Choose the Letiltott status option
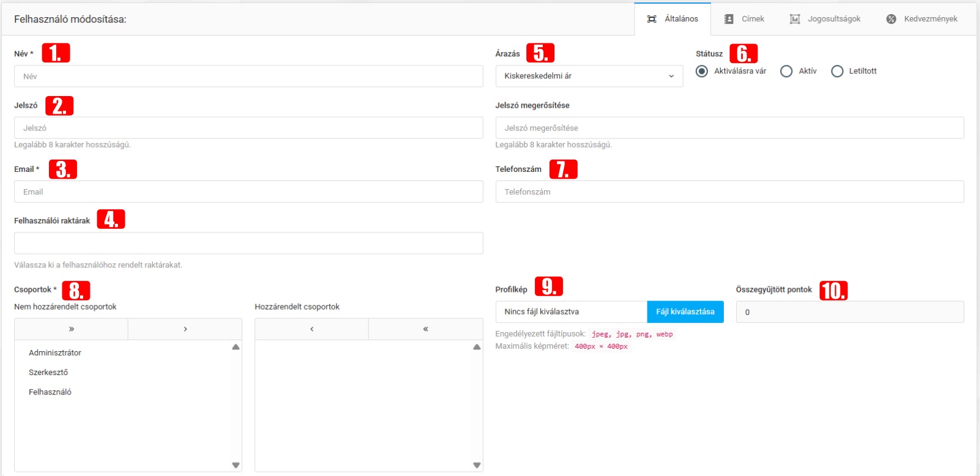The image size is (980, 476). coord(837,71)
